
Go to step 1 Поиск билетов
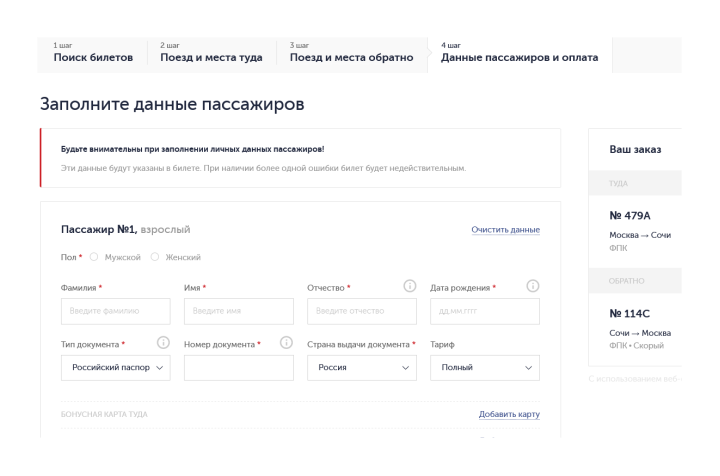(x=93, y=54)
